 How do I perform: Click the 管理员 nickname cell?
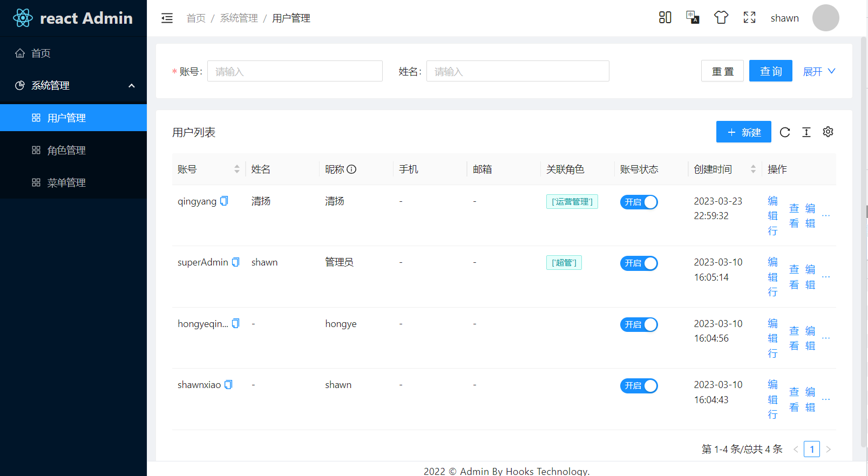click(x=339, y=262)
